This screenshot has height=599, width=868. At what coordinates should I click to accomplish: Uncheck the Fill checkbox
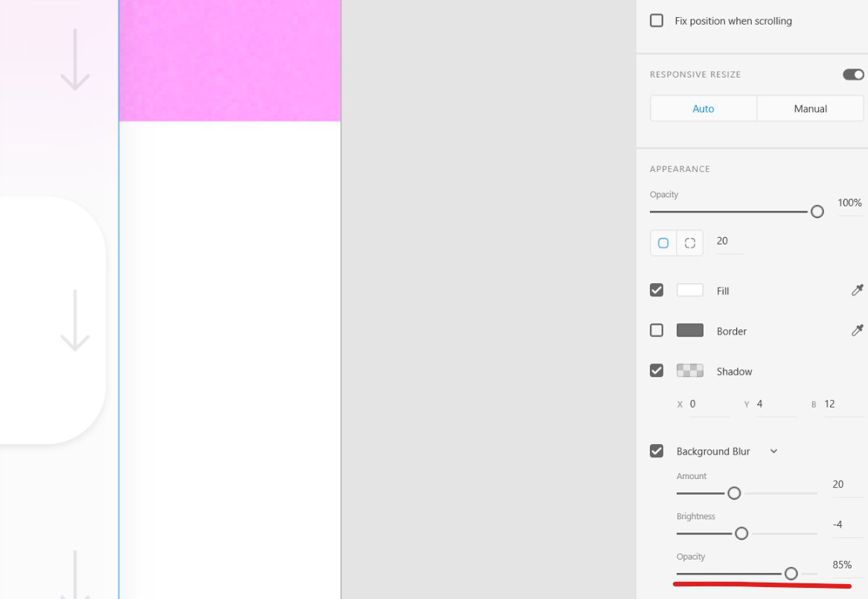(657, 290)
